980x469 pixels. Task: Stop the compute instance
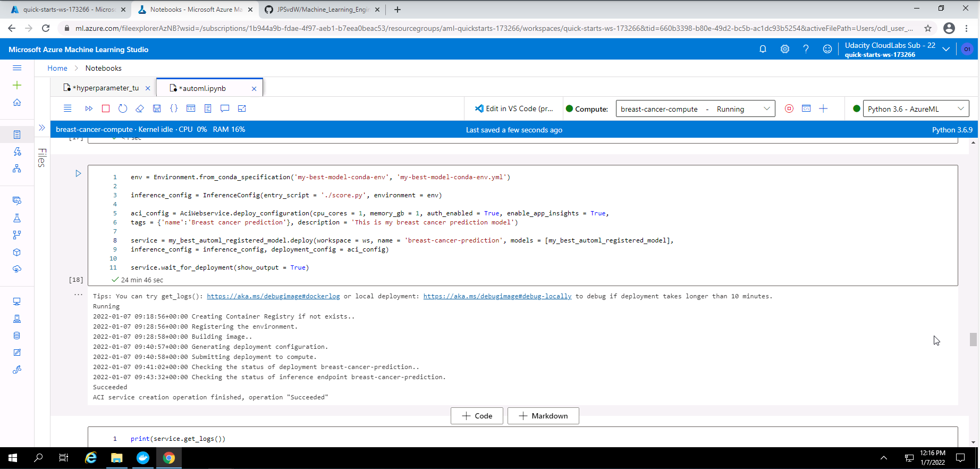click(789, 108)
